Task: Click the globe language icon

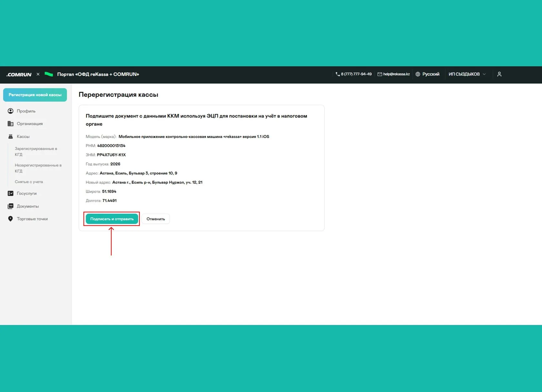Action: 418,74
